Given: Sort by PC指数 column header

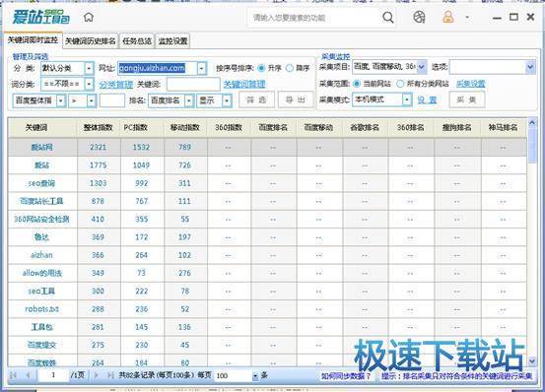Looking at the screenshot, I should click(x=142, y=128).
